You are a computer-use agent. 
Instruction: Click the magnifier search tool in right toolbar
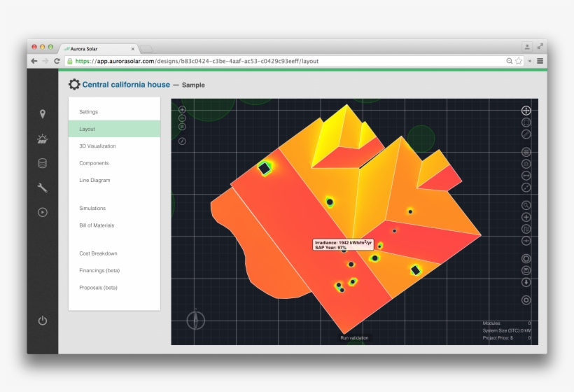(526, 205)
